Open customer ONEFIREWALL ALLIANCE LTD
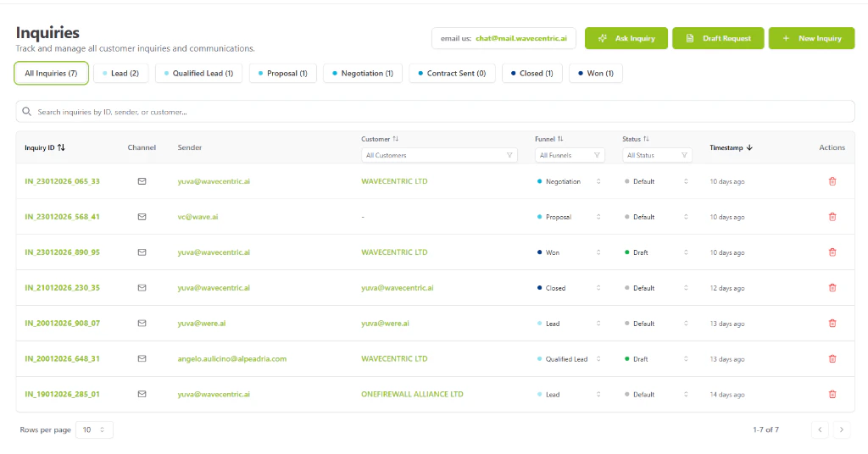The height and width of the screenshot is (454, 868). pyautogui.click(x=412, y=394)
